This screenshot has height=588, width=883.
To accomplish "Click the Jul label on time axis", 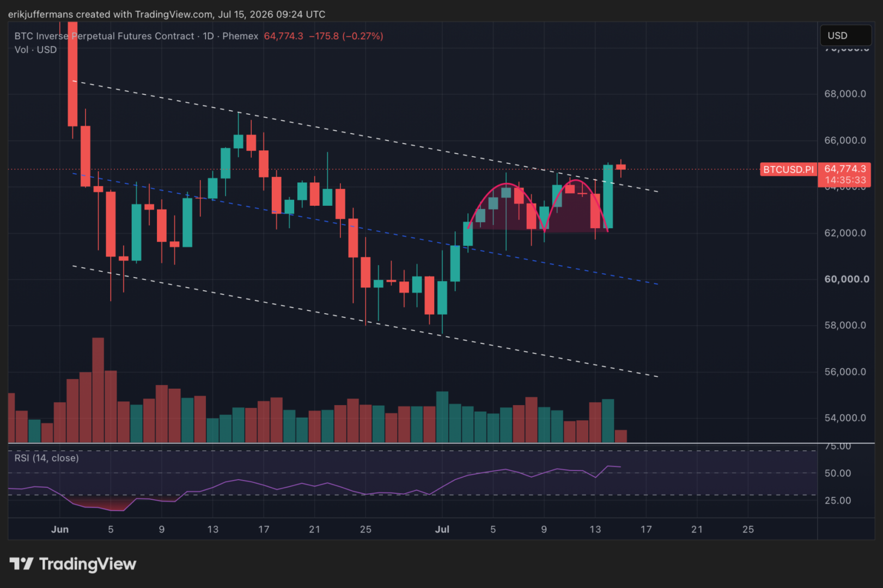I will (x=442, y=529).
